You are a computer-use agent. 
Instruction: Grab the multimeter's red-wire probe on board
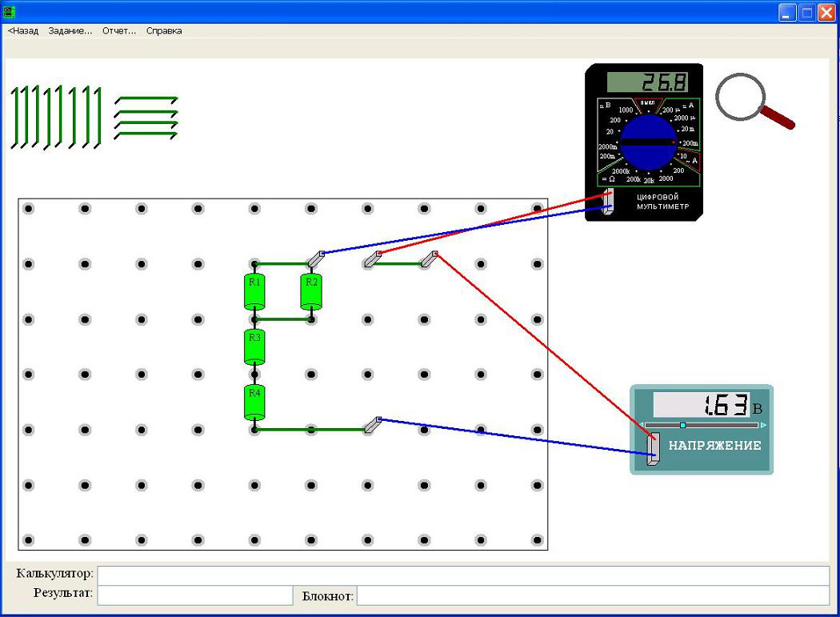pos(373,258)
